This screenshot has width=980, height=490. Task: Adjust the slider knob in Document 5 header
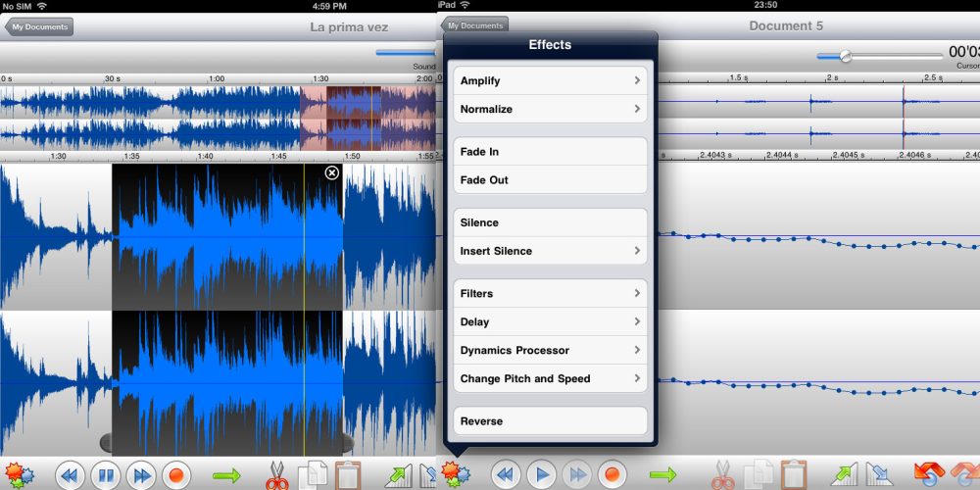pyautogui.click(x=846, y=56)
